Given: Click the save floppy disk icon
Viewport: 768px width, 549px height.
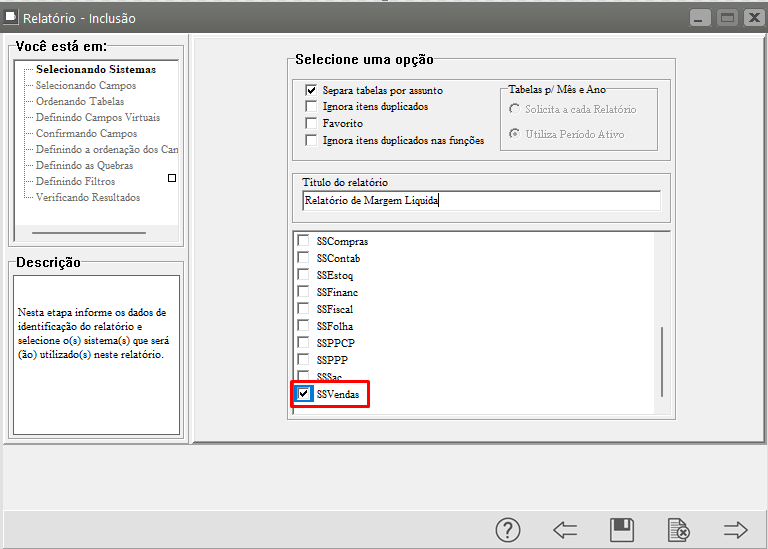Looking at the screenshot, I should (x=622, y=530).
